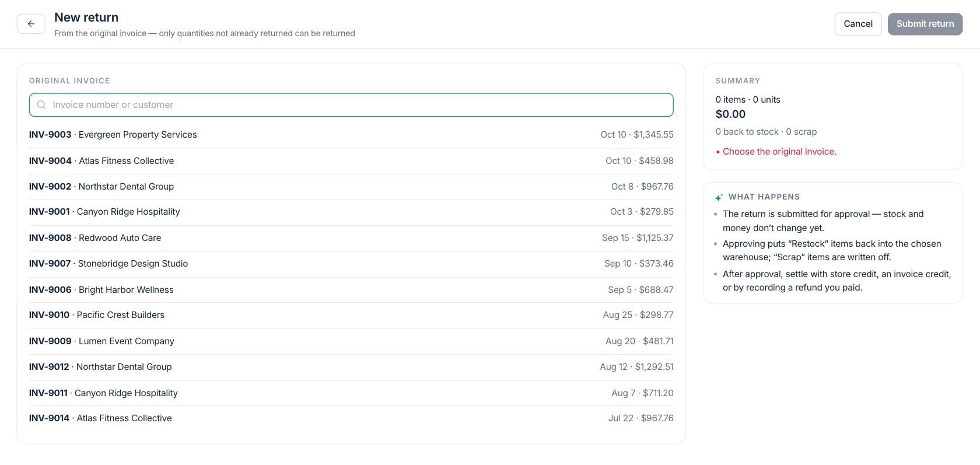980x465 pixels.
Task: Click the Oct 10 · $458.98 amount
Action: [x=639, y=161]
